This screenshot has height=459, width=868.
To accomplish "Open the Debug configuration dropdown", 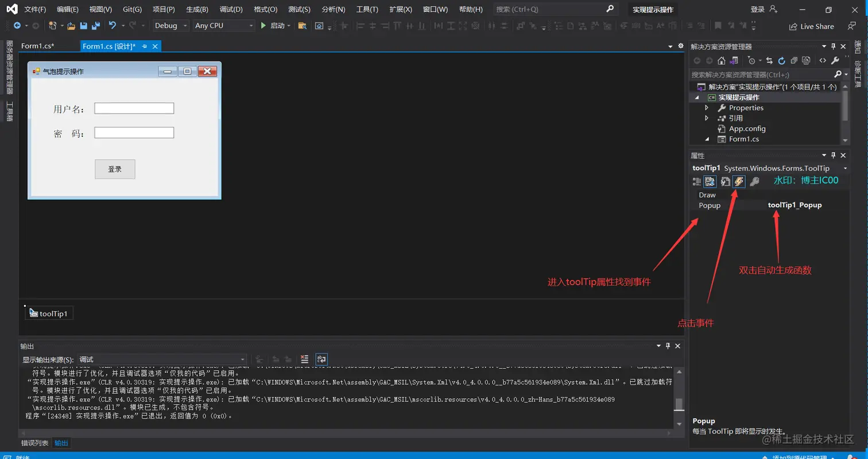I will coord(170,26).
